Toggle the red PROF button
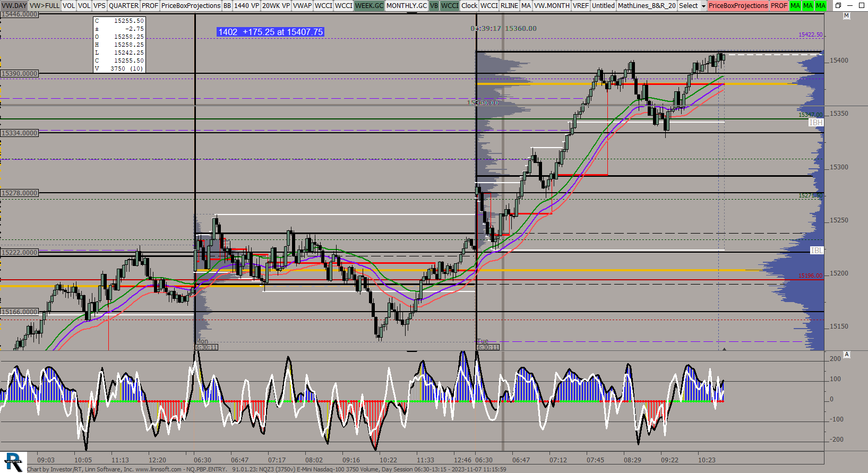The height and width of the screenshot is (473, 868). click(x=779, y=5)
